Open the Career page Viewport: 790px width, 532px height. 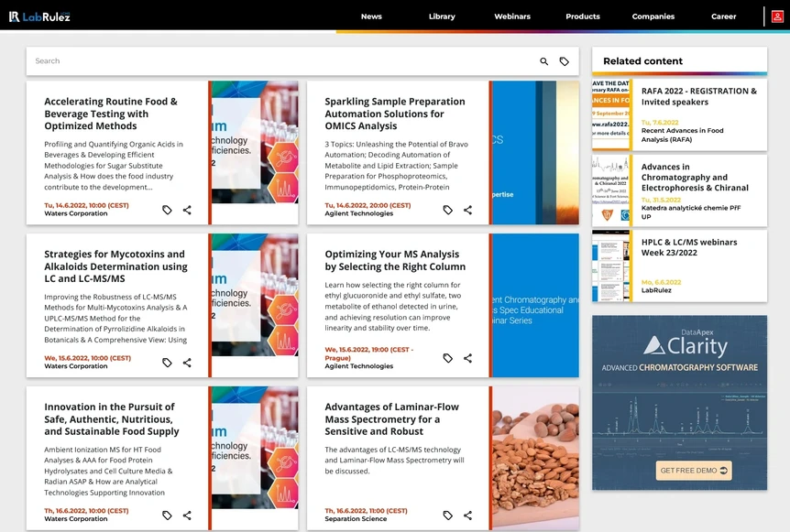[723, 16]
